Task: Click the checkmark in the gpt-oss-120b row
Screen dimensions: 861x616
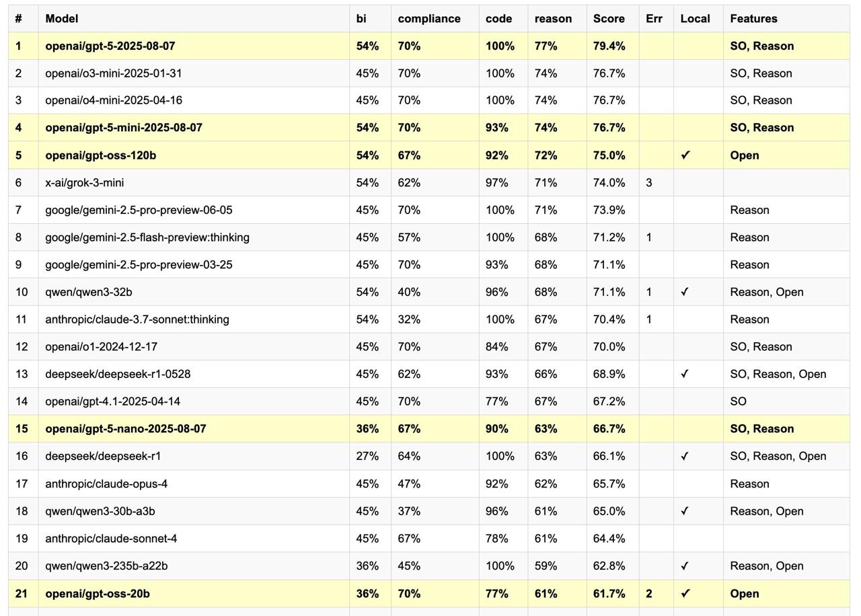Action: pos(685,155)
